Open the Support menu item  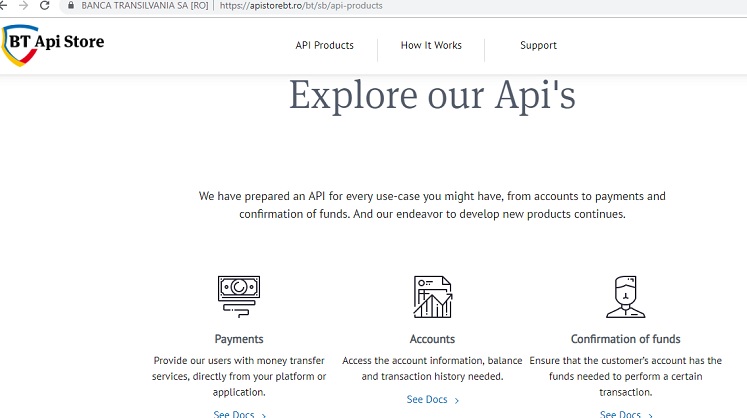coord(538,45)
